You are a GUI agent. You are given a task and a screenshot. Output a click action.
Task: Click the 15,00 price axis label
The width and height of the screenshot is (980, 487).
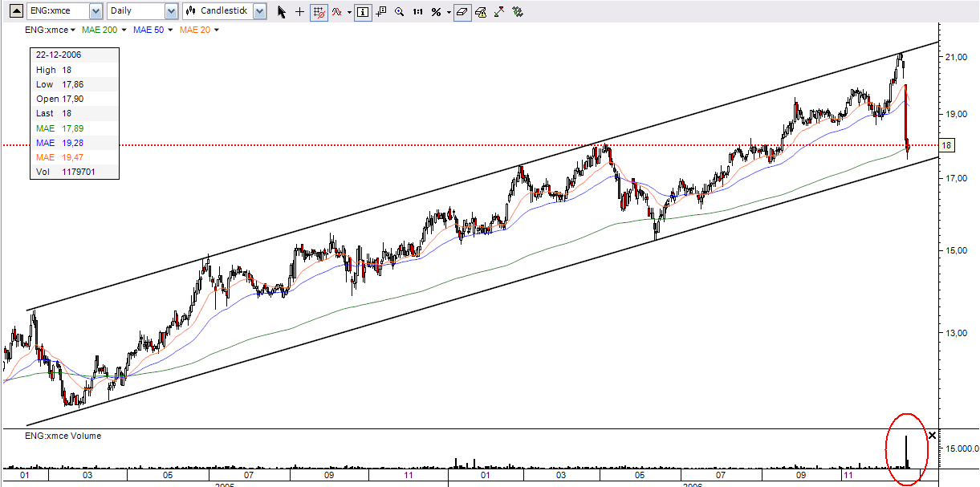(x=955, y=251)
